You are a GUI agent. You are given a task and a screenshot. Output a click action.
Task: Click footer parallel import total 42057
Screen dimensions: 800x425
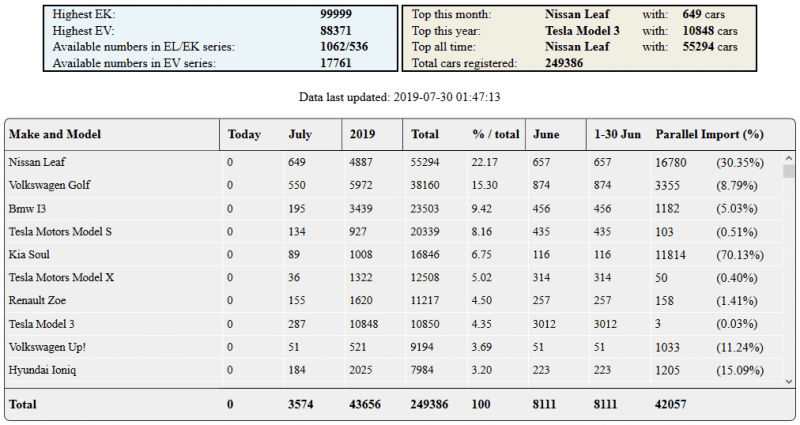click(x=670, y=405)
